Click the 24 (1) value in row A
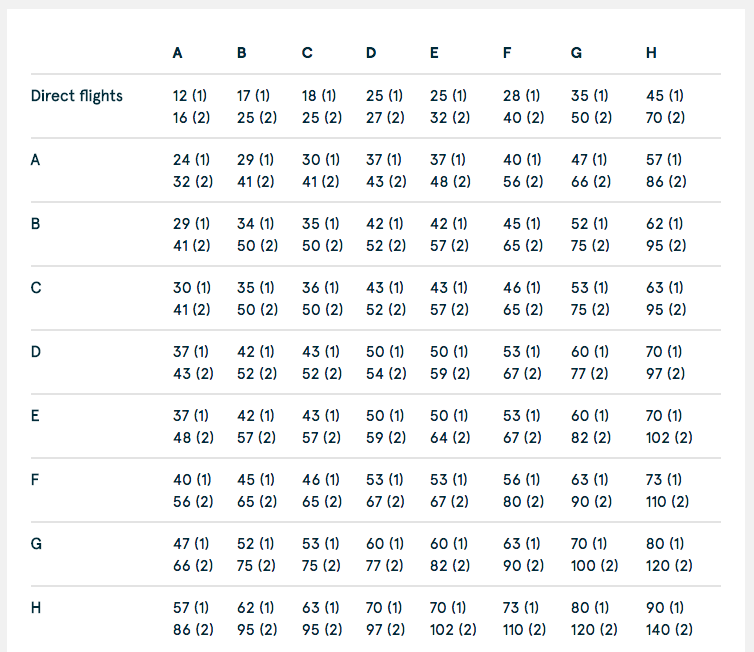The image size is (754, 652). click(191, 160)
